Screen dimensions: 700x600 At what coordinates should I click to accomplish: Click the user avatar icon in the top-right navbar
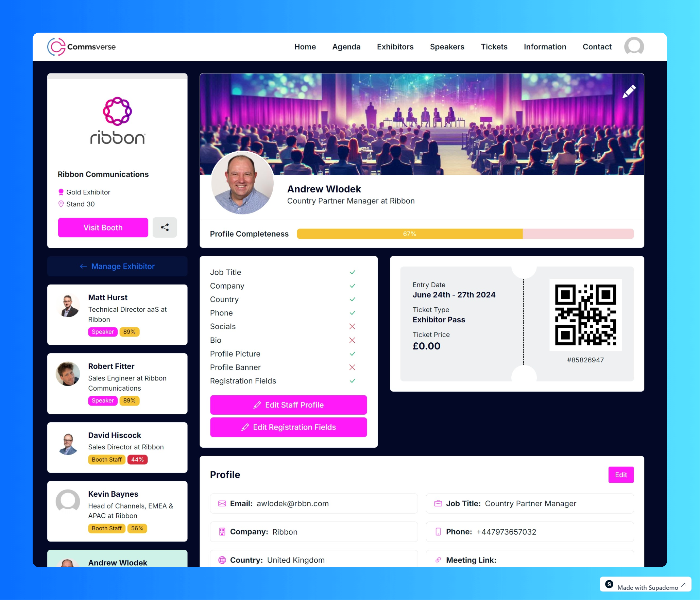click(634, 47)
